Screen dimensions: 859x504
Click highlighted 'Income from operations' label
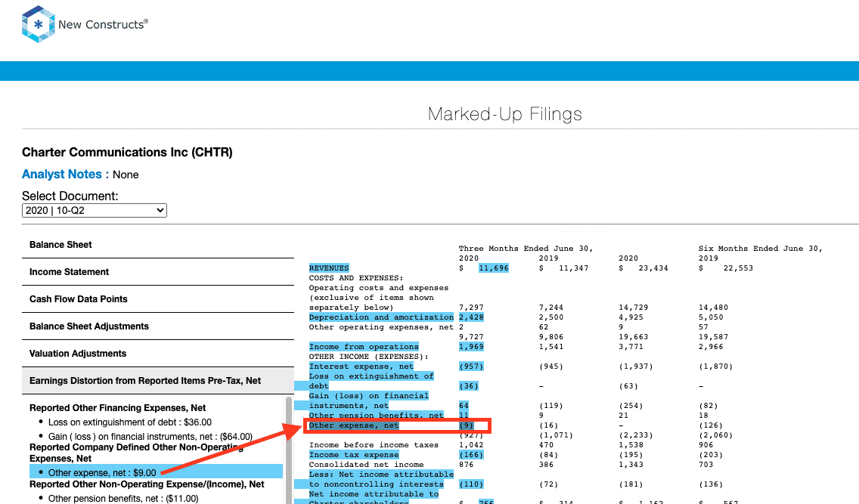coord(364,347)
